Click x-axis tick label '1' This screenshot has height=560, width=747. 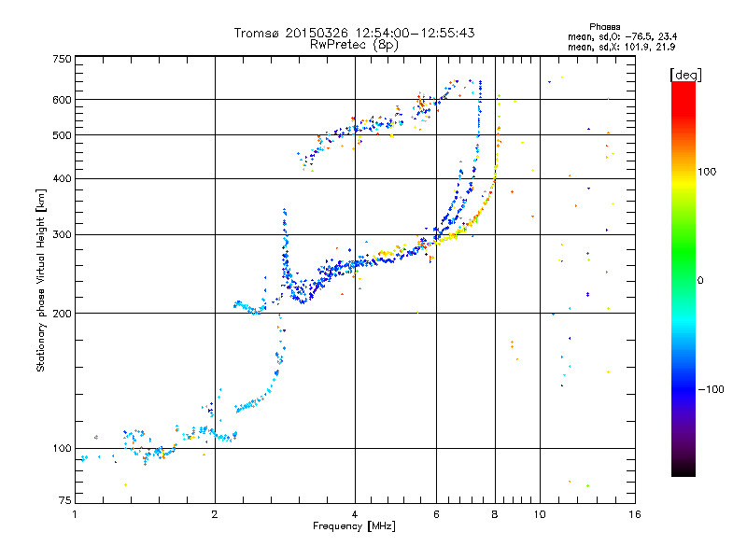(75, 514)
